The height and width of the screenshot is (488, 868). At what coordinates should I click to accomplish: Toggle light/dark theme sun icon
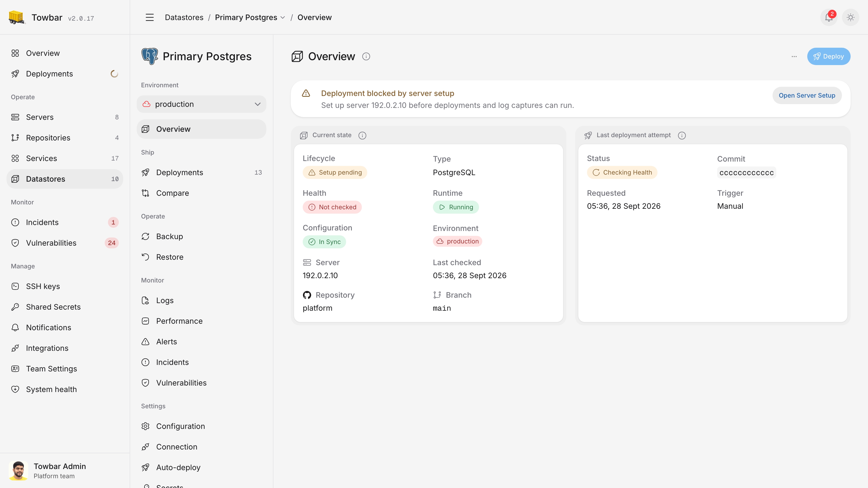pyautogui.click(x=850, y=17)
